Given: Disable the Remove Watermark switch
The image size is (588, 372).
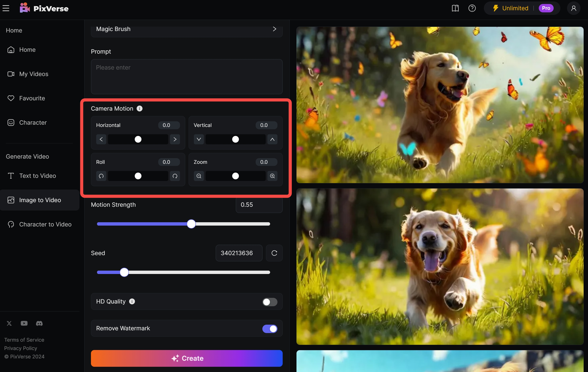Looking at the screenshot, I should [269, 329].
